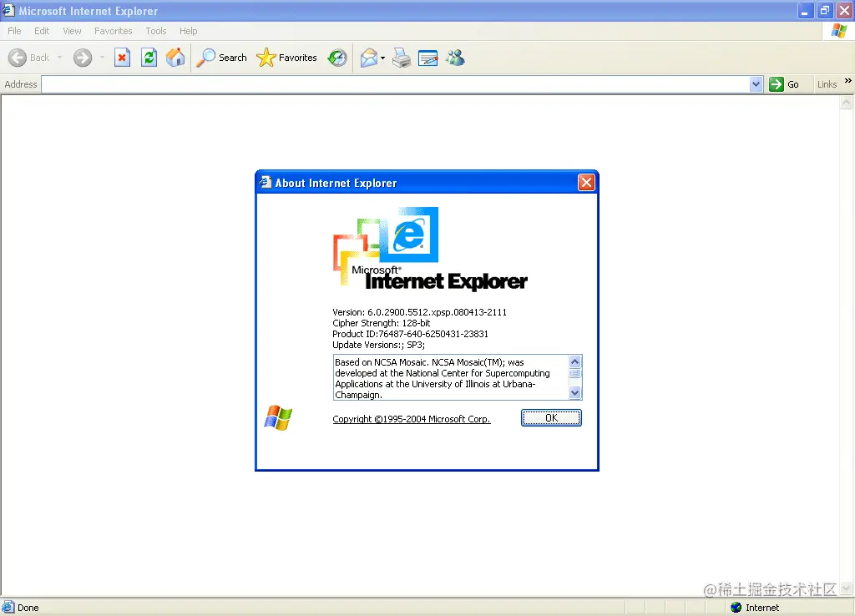Open the Back history dropdown arrow
The height and width of the screenshot is (616, 855).
[59, 58]
